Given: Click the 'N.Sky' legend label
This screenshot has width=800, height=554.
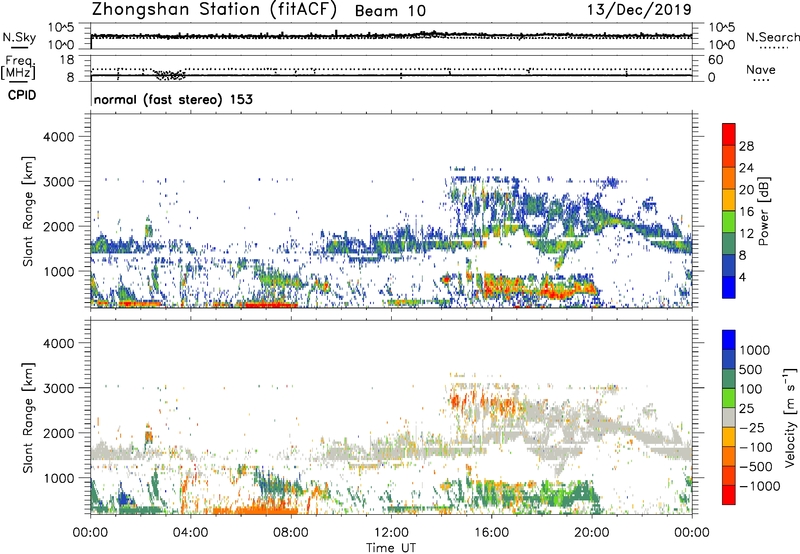Looking at the screenshot, I should (x=19, y=37).
